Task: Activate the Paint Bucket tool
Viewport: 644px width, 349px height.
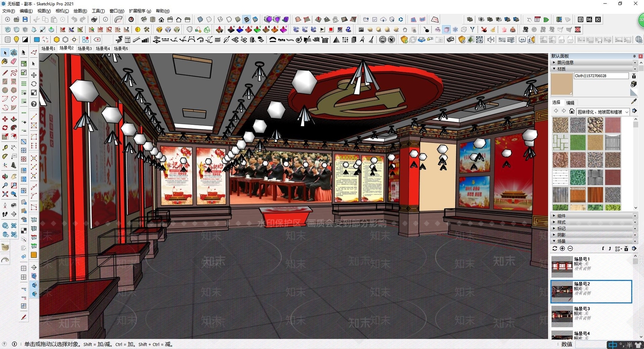Action: click(x=5, y=62)
